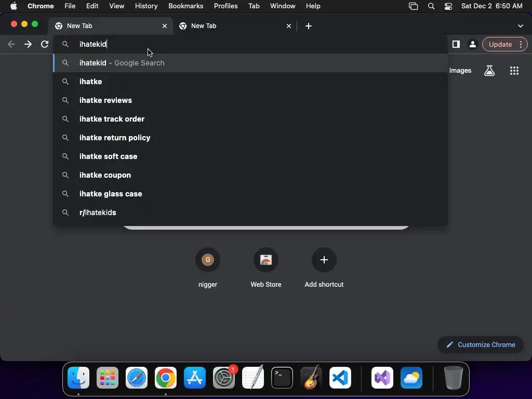Open the Apple menu

(x=14, y=6)
